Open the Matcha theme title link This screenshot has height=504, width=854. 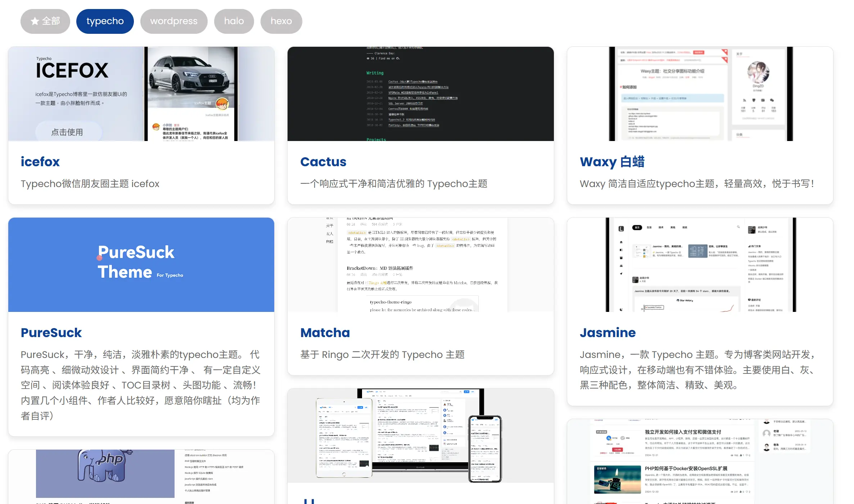[325, 332]
